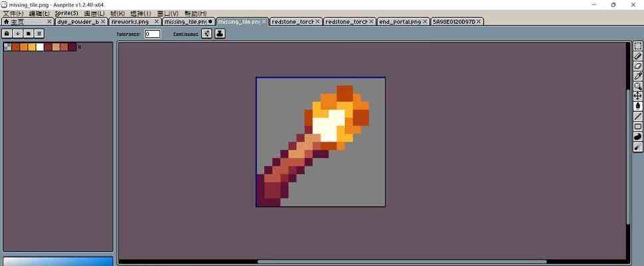The height and width of the screenshot is (266, 644).
Task: Select the dark red palette swatch
Action: tap(48, 47)
